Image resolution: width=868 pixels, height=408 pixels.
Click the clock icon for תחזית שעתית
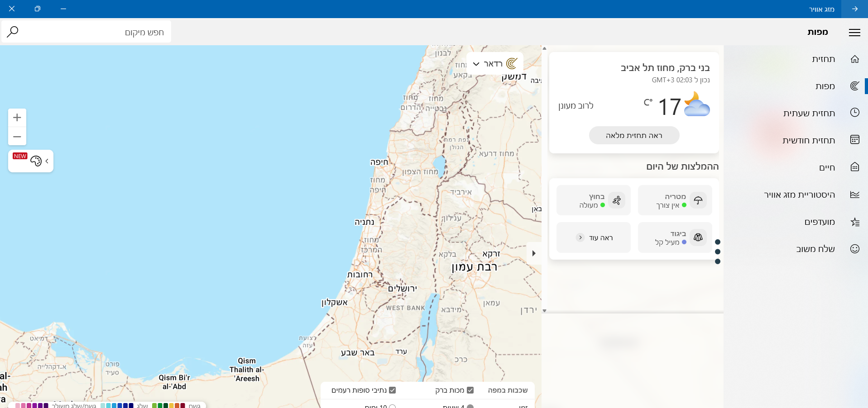coord(854,113)
